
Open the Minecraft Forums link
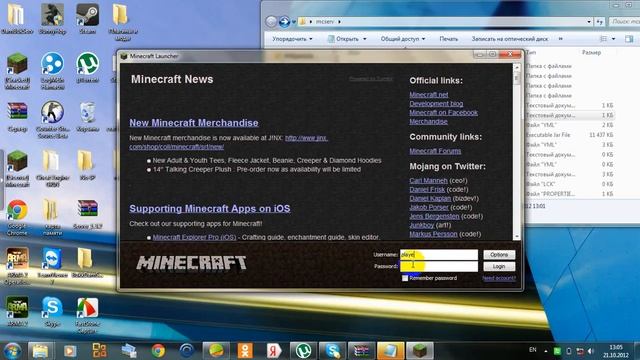[x=435, y=151]
